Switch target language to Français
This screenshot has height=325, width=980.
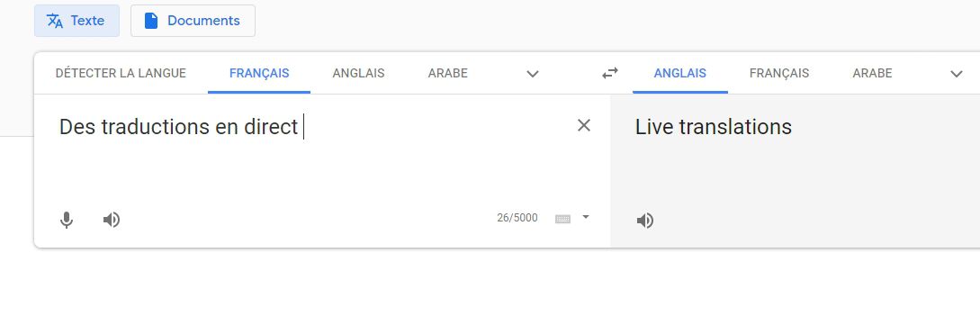pos(779,73)
